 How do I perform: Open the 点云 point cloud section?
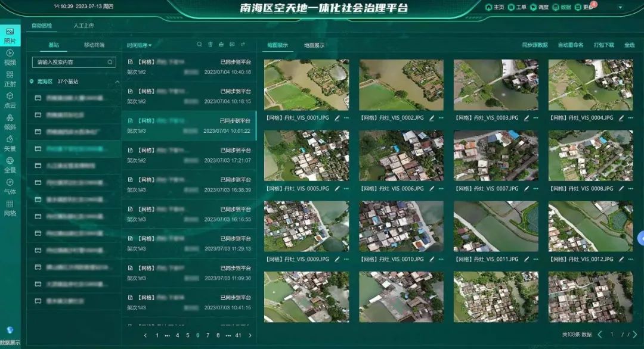click(x=10, y=99)
